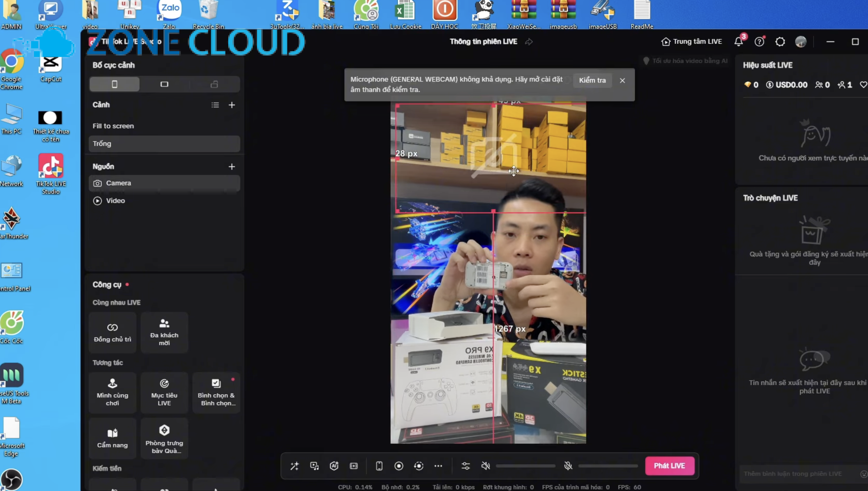Open the CapCut desktop icon

(x=51, y=68)
